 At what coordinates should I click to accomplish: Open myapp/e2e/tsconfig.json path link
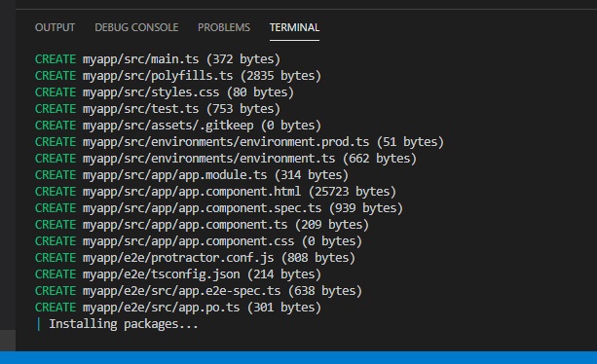161,274
